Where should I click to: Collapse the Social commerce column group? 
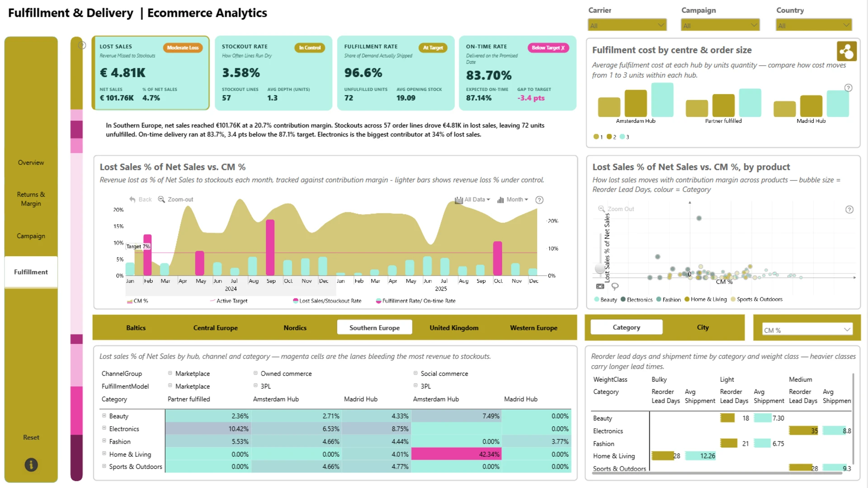[x=415, y=373]
